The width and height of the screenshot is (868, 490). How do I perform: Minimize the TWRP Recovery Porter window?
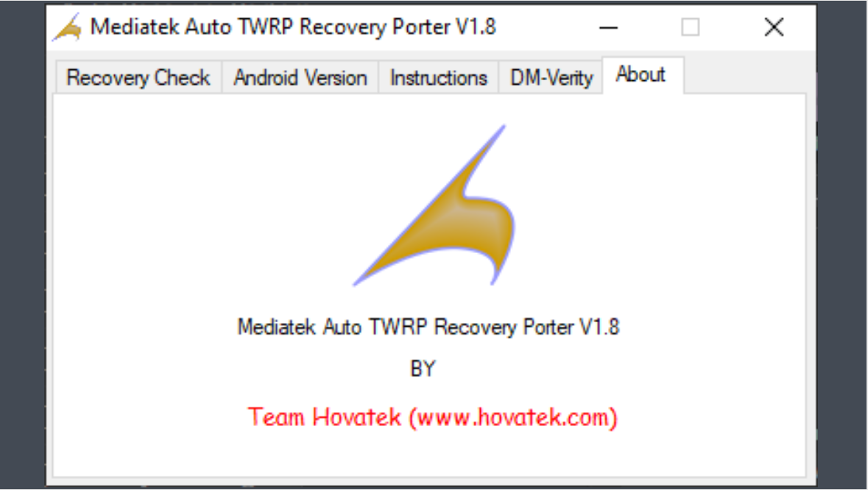click(x=608, y=27)
